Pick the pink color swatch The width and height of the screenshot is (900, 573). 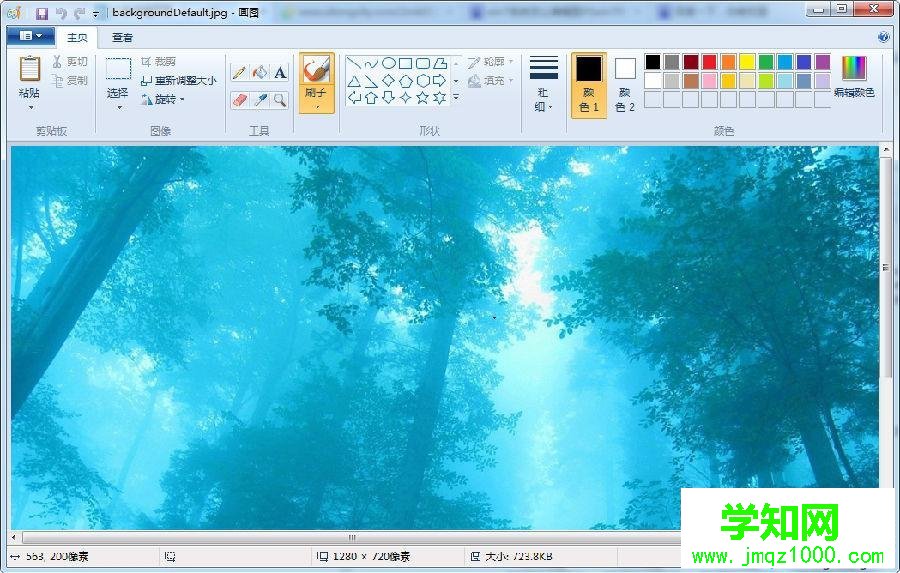coord(709,80)
